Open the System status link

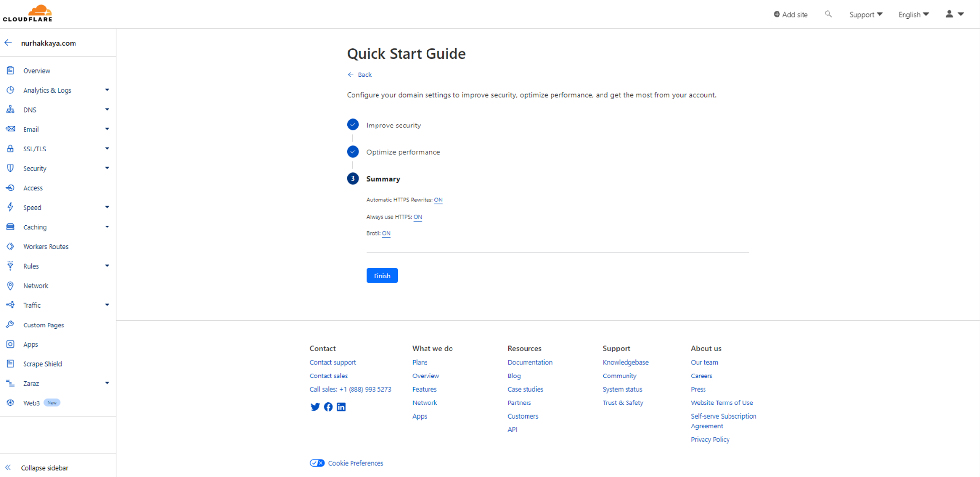click(623, 389)
